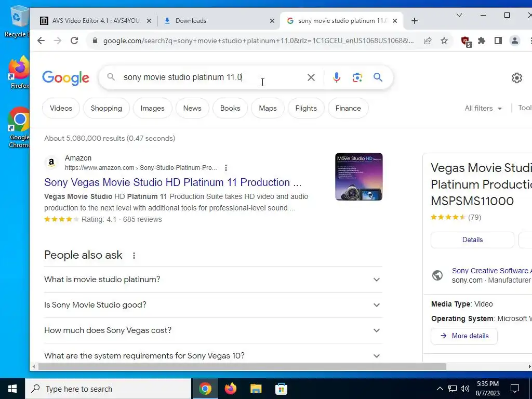This screenshot has height=399, width=532.
Task: Filter results by News
Action: click(192, 108)
